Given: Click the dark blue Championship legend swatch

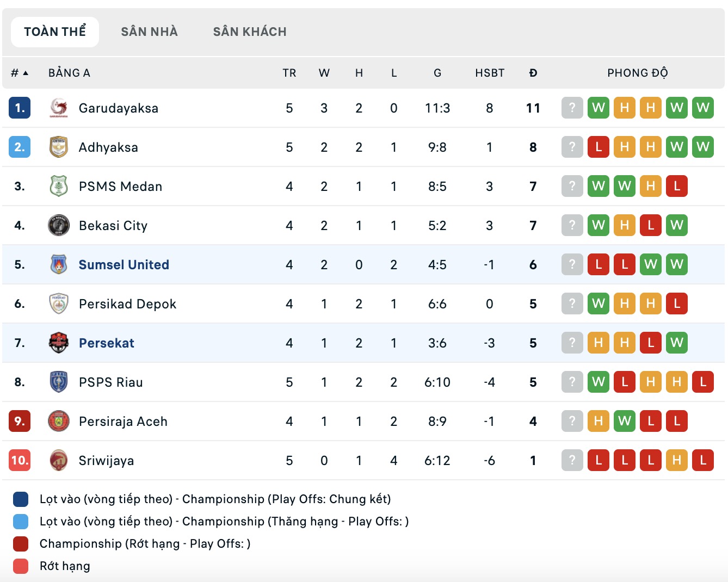Looking at the screenshot, I should coord(20,499).
